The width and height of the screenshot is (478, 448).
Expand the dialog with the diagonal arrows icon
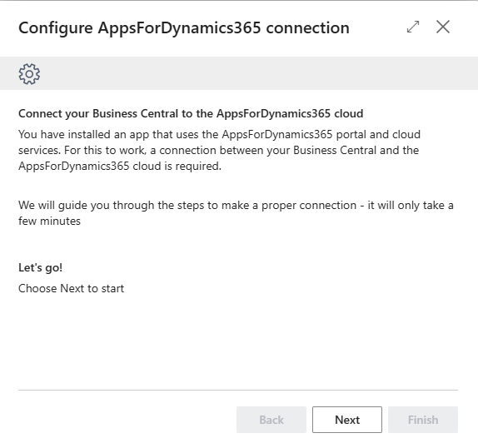(413, 27)
